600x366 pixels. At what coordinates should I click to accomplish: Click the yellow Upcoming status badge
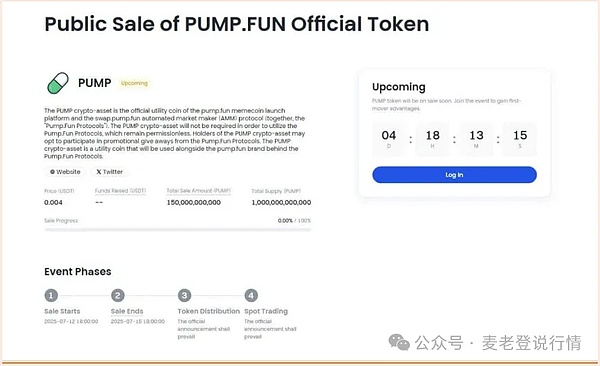(134, 83)
